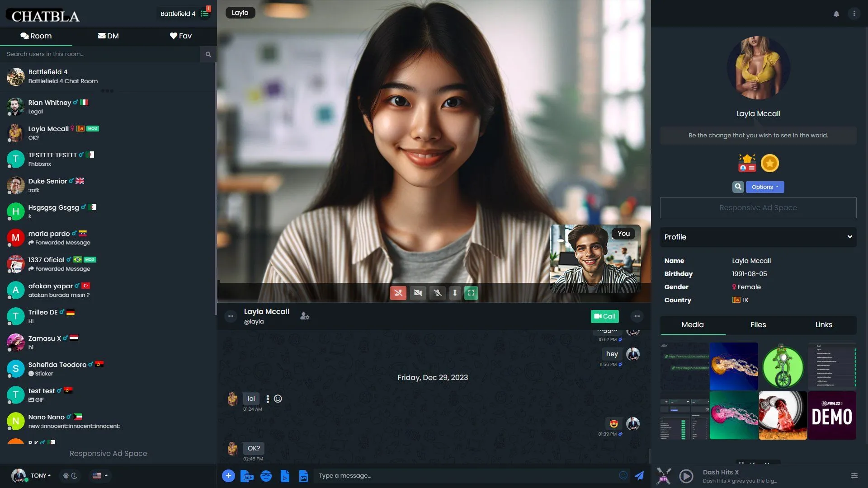Collapse right profile panel with arrow toggle
This screenshot has width=868, height=488.
click(x=637, y=316)
